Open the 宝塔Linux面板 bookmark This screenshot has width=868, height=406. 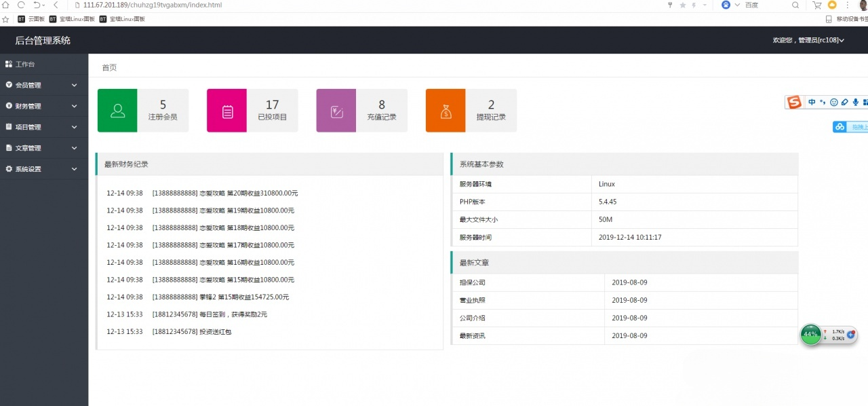tap(73, 18)
